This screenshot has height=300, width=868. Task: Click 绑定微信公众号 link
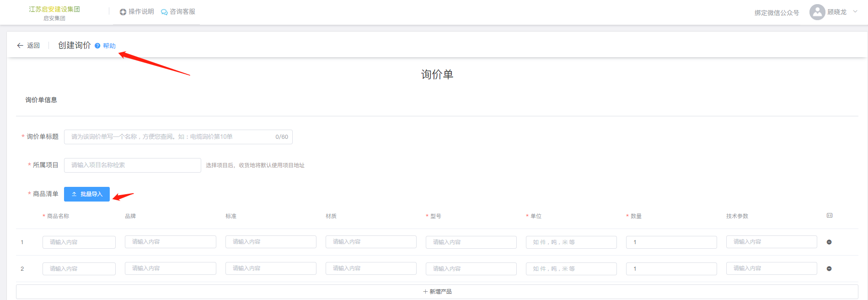click(777, 13)
